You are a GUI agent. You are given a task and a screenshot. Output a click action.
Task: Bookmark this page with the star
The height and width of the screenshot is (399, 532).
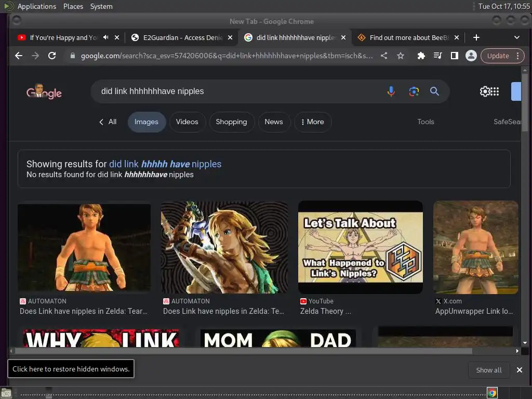[401, 56]
